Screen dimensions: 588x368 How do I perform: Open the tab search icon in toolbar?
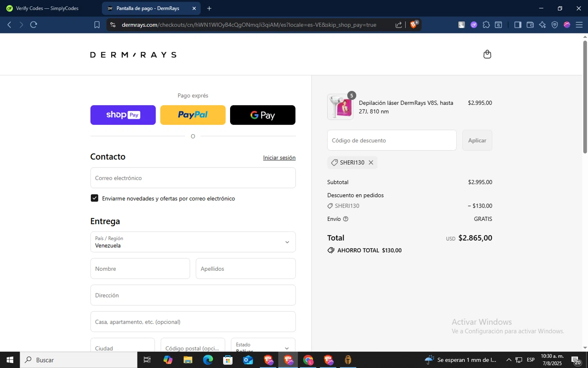coord(498,25)
